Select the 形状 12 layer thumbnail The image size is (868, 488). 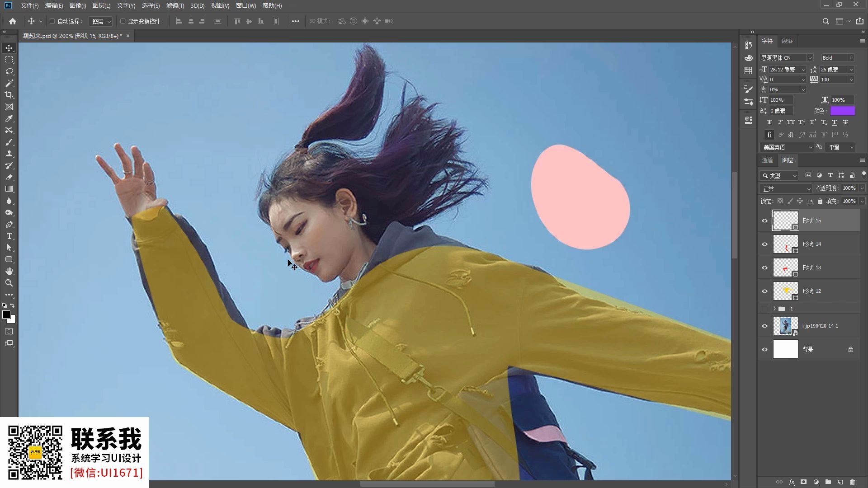tap(785, 291)
